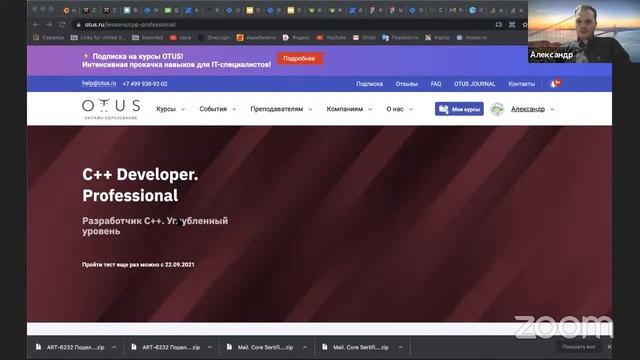Open the FAQ top-bar link
640x360 pixels.
pos(436,84)
